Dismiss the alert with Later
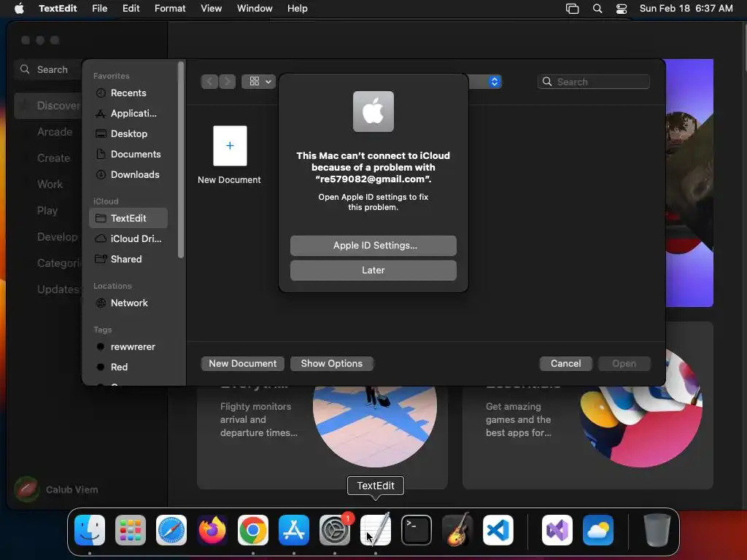 coord(373,271)
